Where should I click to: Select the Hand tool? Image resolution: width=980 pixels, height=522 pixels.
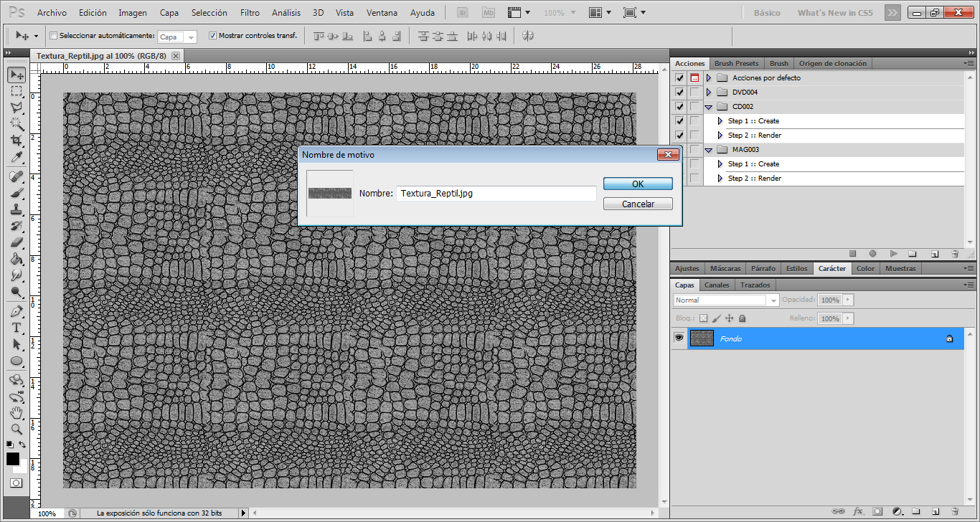(x=17, y=413)
